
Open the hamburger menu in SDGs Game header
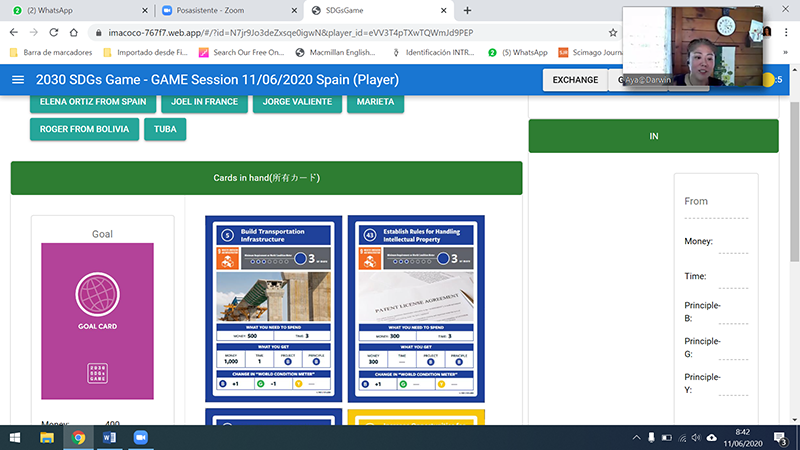click(18, 80)
